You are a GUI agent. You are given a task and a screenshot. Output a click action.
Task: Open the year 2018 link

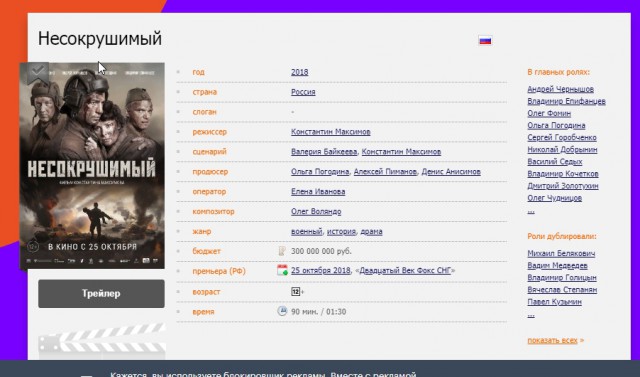300,72
